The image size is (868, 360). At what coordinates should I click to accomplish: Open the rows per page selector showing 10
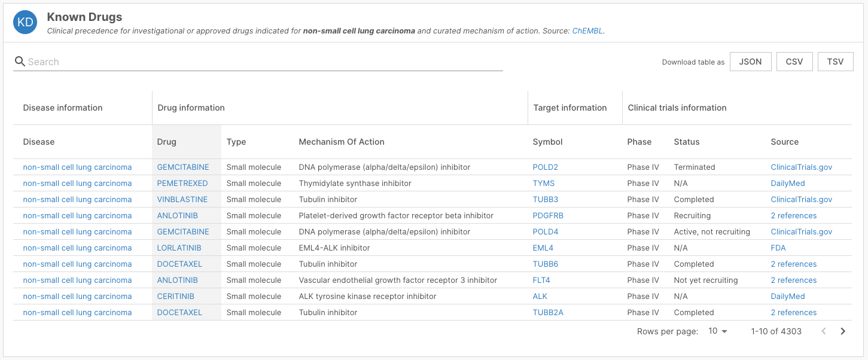pyautogui.click(x=717, y=331)
